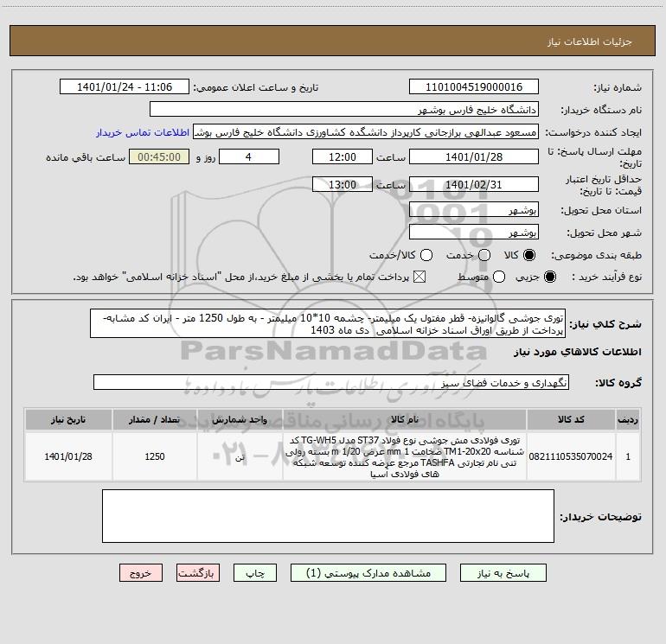666x644 pixels.
Task: Click the need date cell 1401/01/28
Action: pyautogui.click(x=68, y=456)
